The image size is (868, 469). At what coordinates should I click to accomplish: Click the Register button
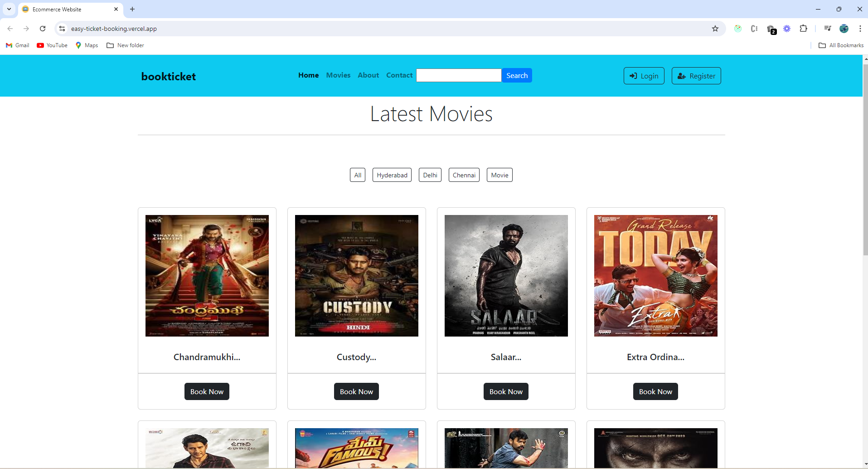click(696, 76)
